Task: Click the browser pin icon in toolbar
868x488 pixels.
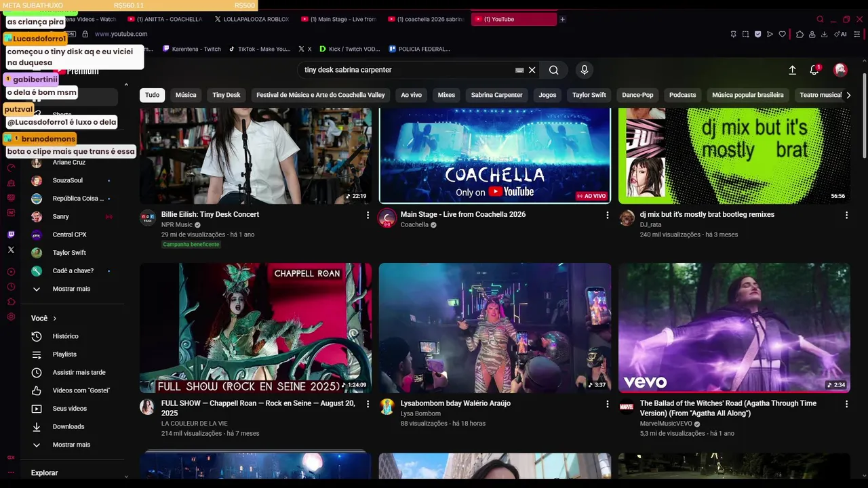Action: [733, 34]
